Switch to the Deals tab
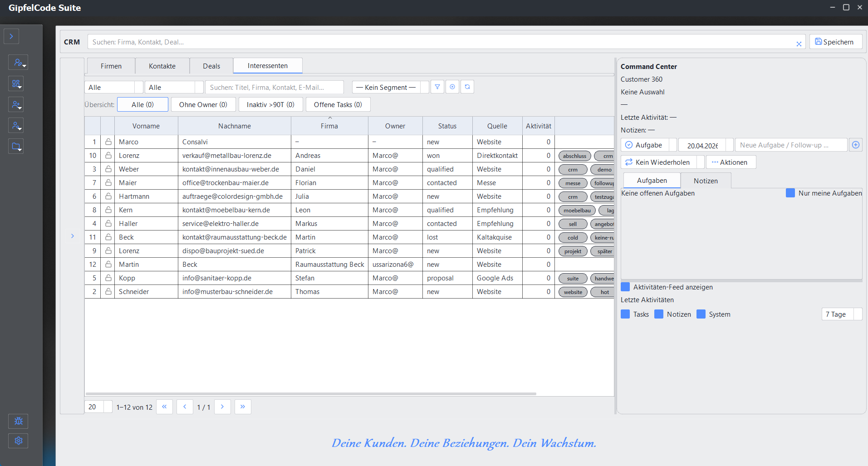 (x=211, y=66)
